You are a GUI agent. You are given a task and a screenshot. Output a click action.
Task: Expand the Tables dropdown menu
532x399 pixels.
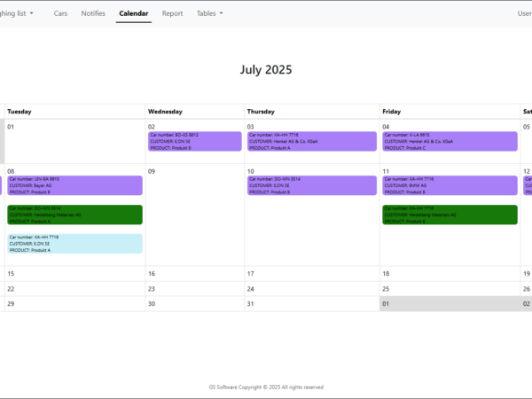209,13
